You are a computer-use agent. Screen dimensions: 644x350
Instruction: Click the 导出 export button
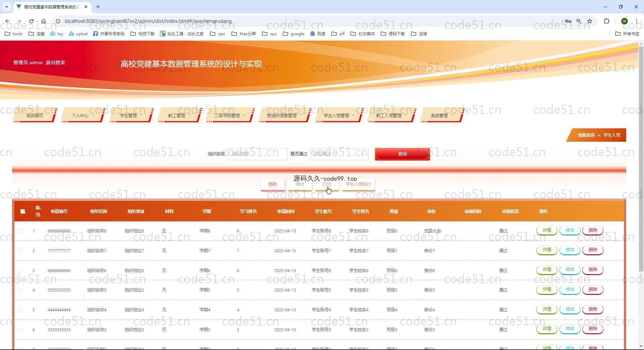(300, 184)
